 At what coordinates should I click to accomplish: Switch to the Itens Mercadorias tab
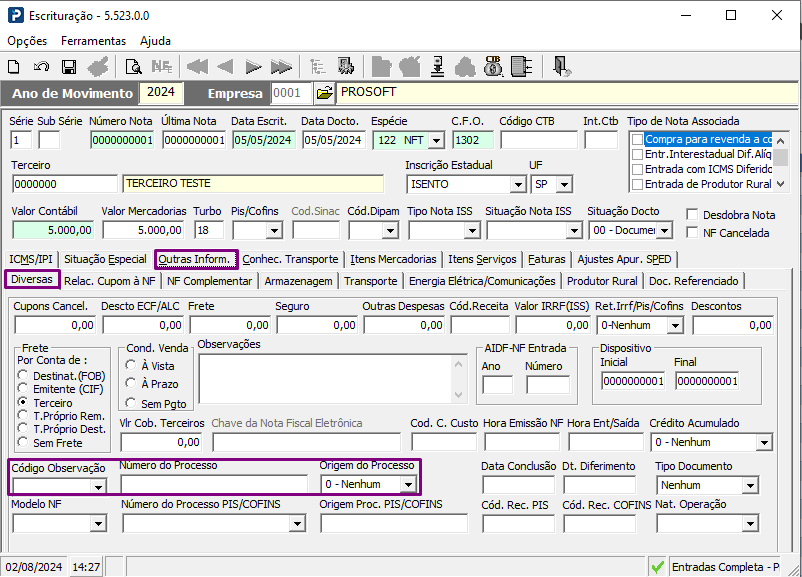point(393,259)
